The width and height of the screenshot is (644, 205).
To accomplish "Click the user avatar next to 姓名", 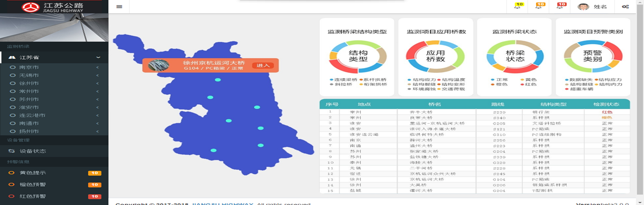I will pos(583,6).
